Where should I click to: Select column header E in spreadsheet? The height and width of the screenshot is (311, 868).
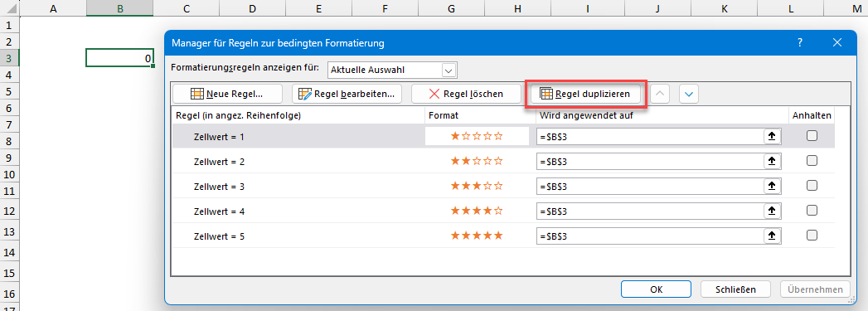tap(318, 8)
